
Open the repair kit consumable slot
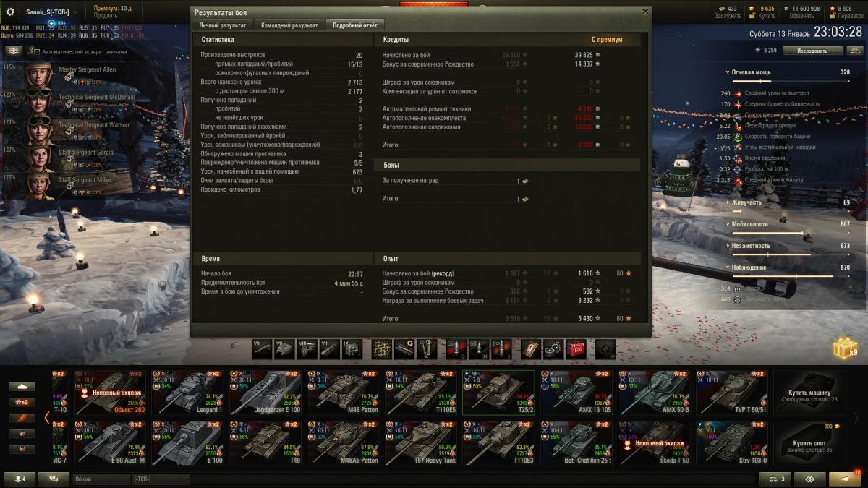point(553,348)
